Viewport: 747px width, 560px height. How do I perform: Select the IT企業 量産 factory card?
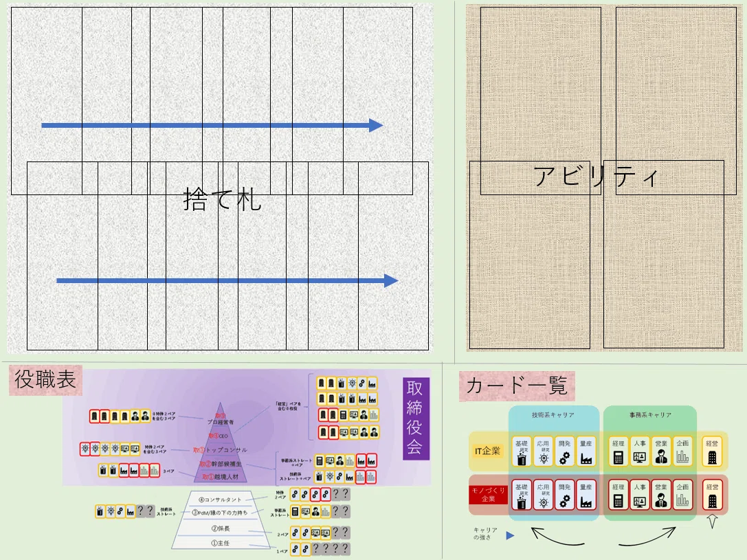pyautogui.click(x=586, y=451)
